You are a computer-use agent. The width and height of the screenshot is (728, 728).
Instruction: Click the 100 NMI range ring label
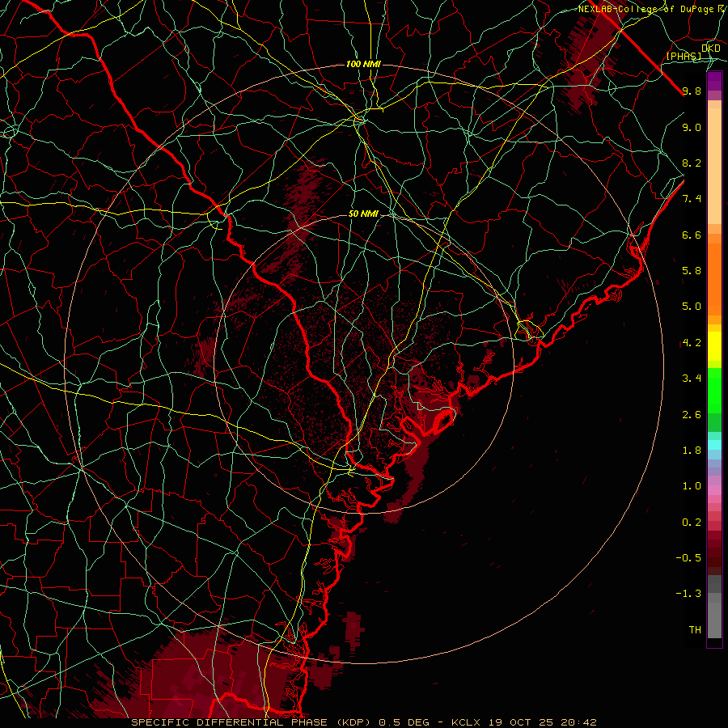[363, 64]
